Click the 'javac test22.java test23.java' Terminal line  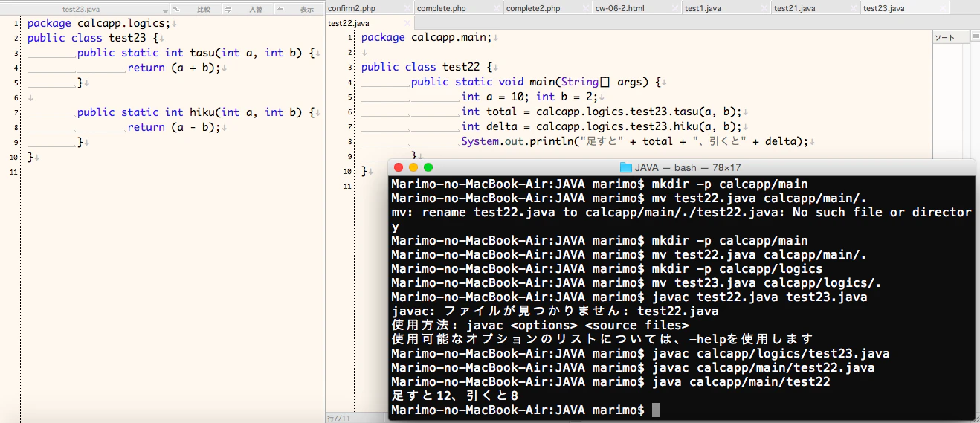click(629, 297)
